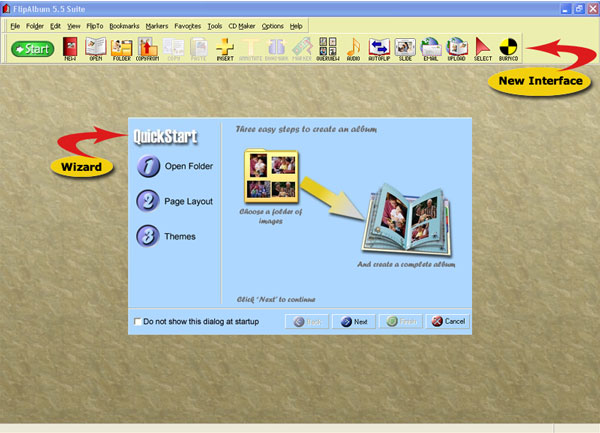Screen dimensions: 600x433
Task: Click the Next button in QuickStart
Action: (x=354, y=321)
